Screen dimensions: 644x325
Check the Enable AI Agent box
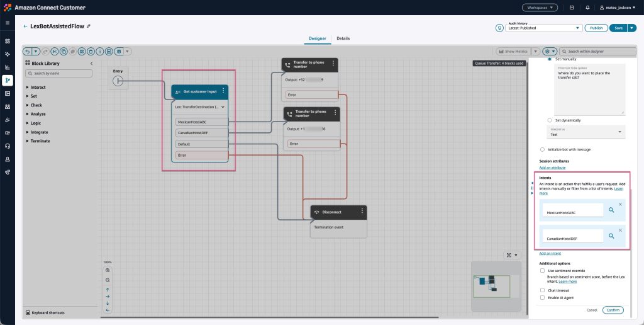point(542,297)
